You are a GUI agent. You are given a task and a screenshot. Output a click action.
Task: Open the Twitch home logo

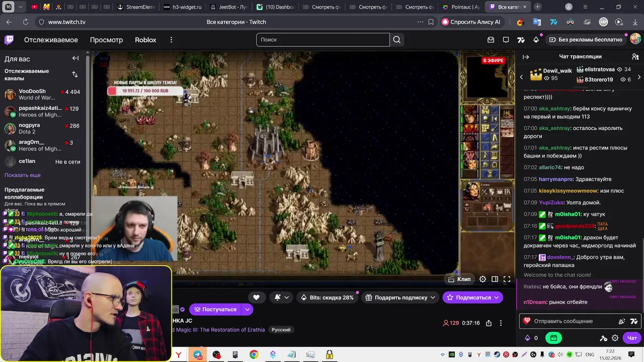[9, 40]
